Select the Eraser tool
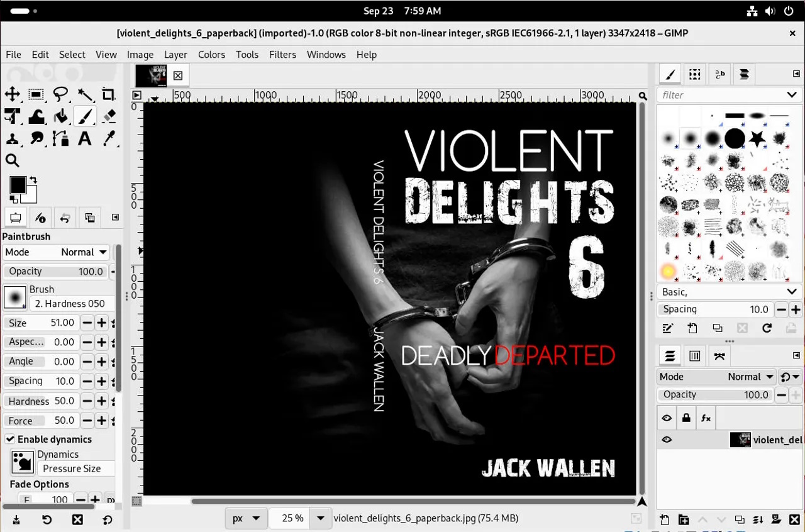Screen dimensions: 805x532 pyautogui.click(x=108, y=116)
